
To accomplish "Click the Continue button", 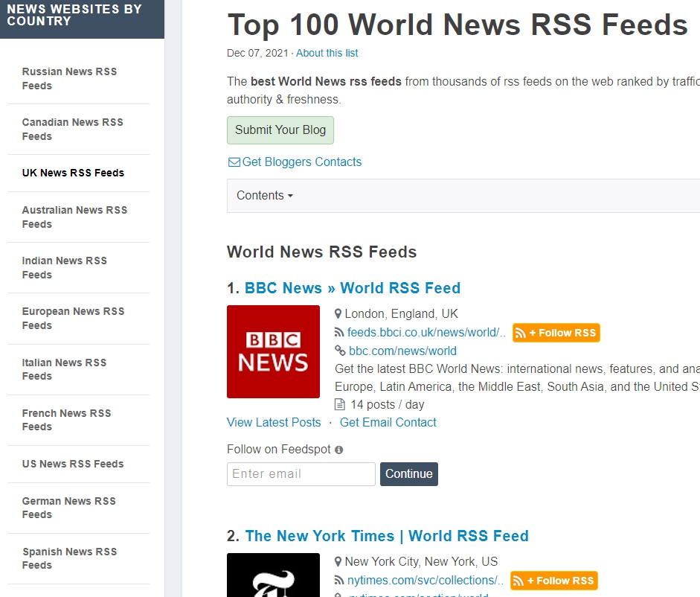I will click(x=409, y=474).
